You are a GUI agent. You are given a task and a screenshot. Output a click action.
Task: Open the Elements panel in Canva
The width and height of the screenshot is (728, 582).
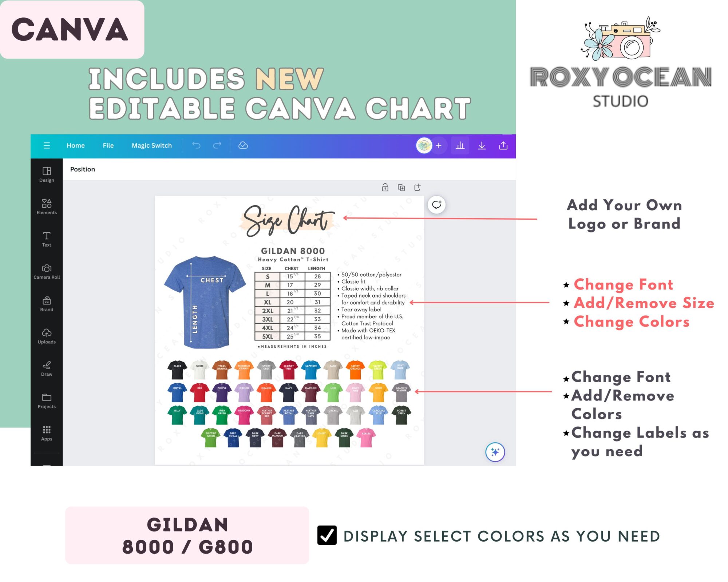(46, 206)
